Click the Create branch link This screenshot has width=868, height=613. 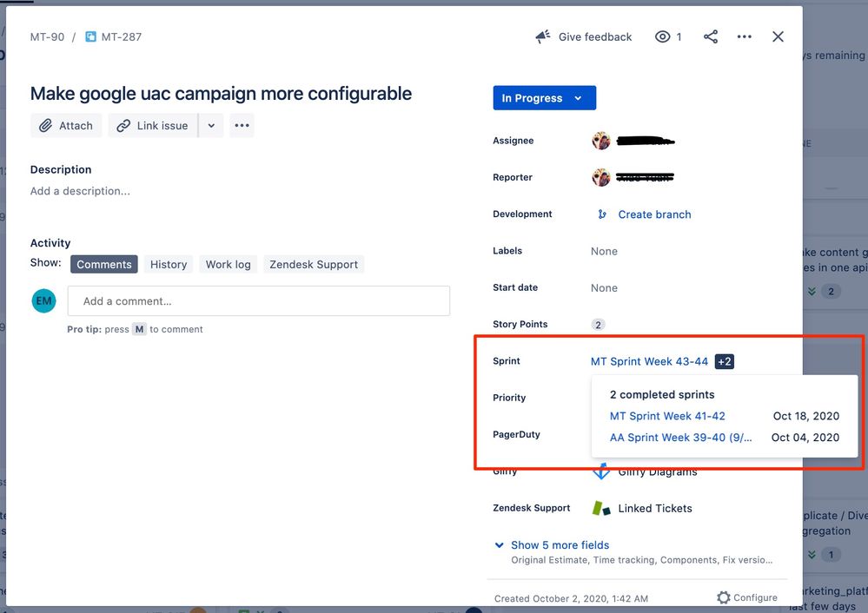pos(654,214)
